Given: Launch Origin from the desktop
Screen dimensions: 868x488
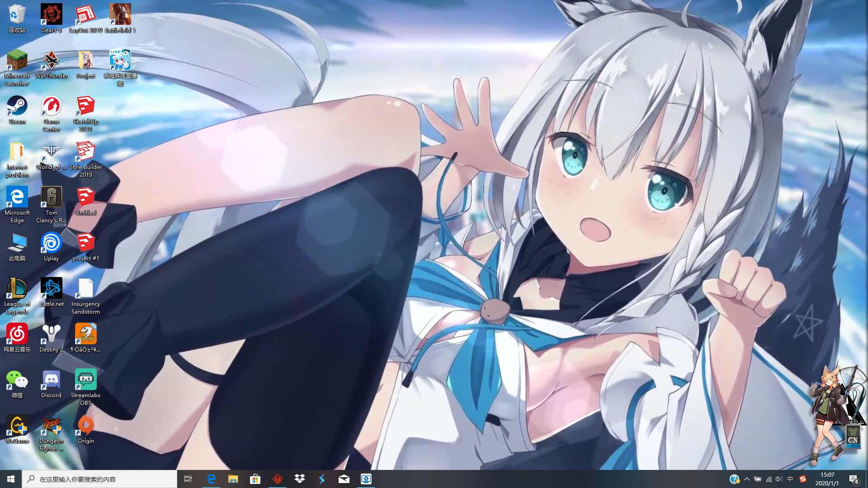Looking at the screenshot, I should tap(85, 425).
